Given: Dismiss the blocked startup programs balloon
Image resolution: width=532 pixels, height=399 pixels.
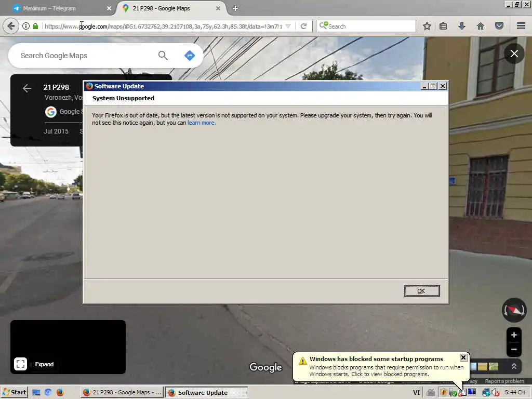Looking at the screenshot, I should (x=463, y=357).
